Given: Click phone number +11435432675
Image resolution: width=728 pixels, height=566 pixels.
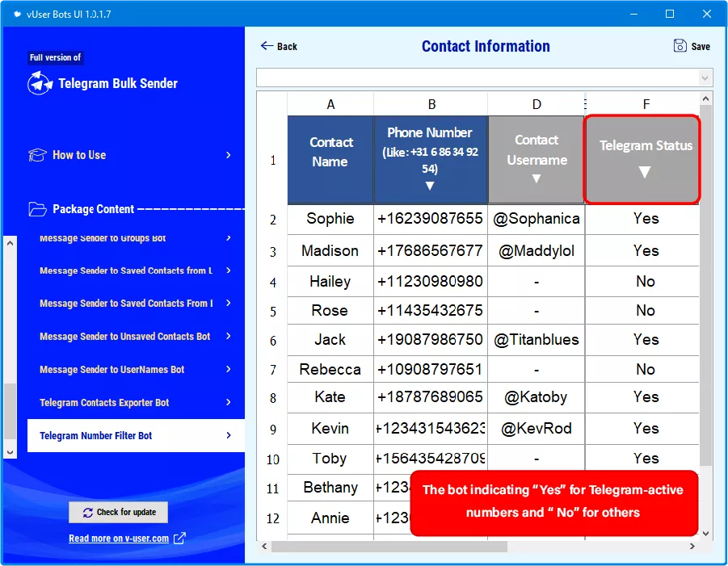Looking at the screenshot, I should tap(431, 310).
